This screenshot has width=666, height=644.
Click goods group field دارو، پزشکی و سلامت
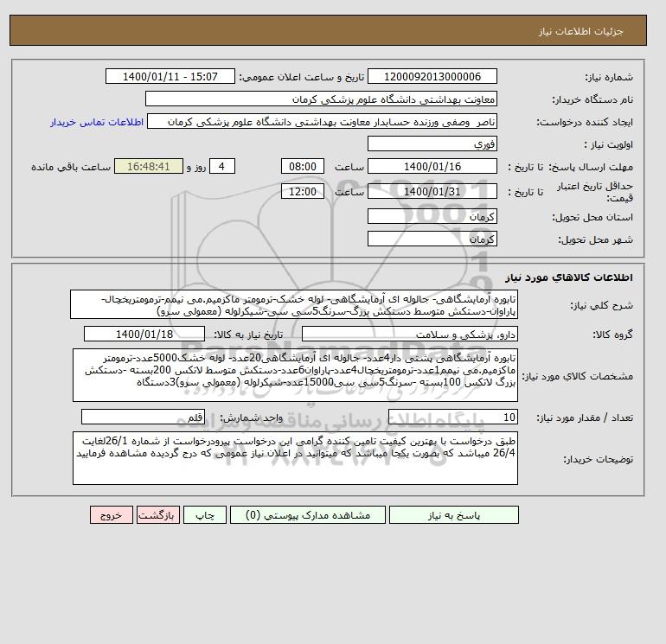pos(409,334)
